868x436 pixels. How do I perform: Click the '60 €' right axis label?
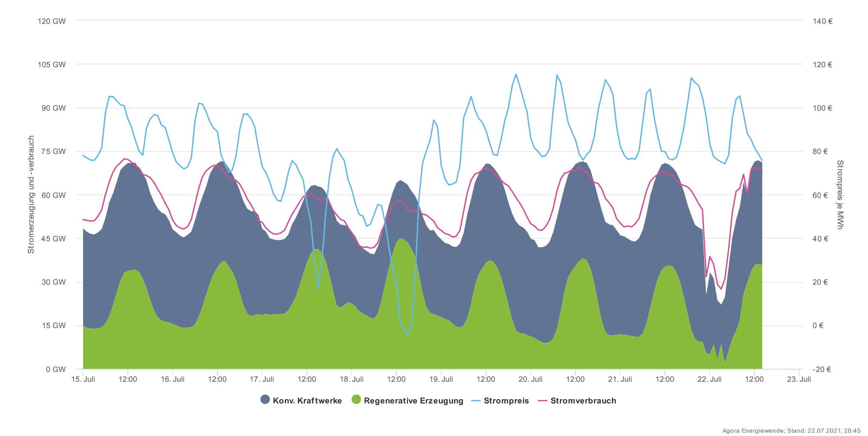click(x=820, y=195)
